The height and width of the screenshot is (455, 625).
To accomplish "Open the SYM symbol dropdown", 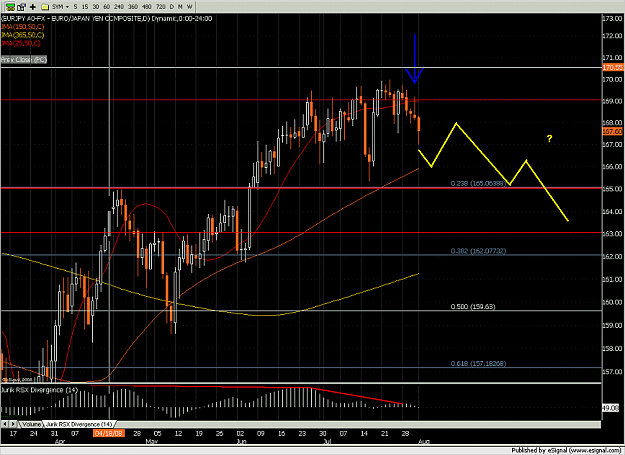I will point(60,7).
